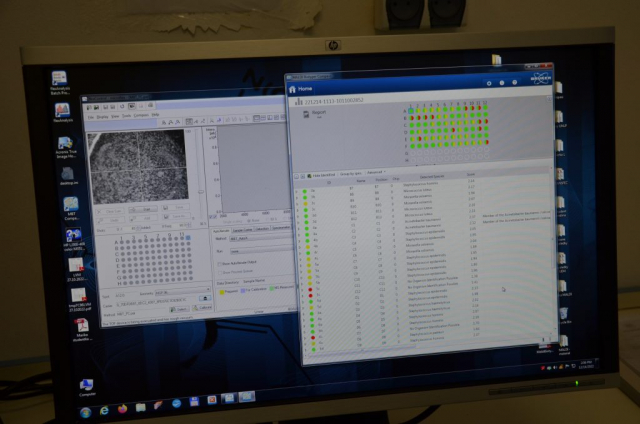Open the AutoXecute Method dropdown
The image size is (640, 424).
click(x=261, y=238)
